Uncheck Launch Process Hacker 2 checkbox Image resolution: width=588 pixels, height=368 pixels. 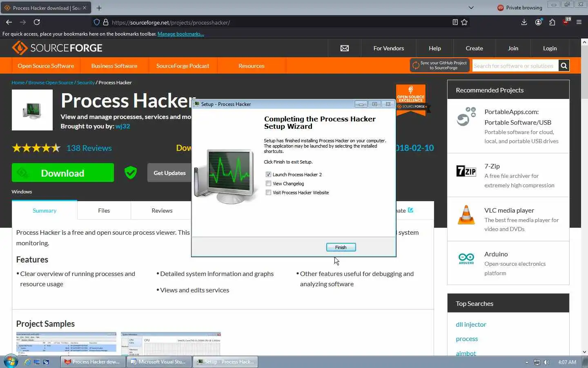268,175
